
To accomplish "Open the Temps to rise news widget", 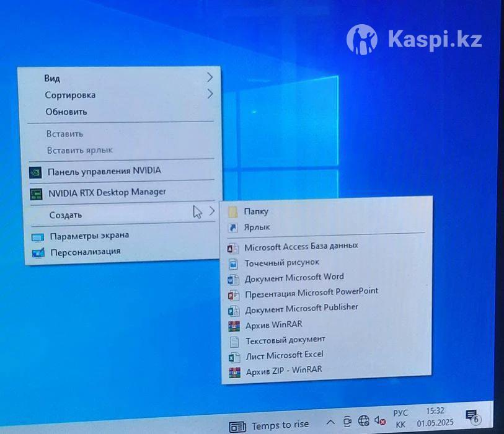I will pyautogui.click(x=269, y=426).
